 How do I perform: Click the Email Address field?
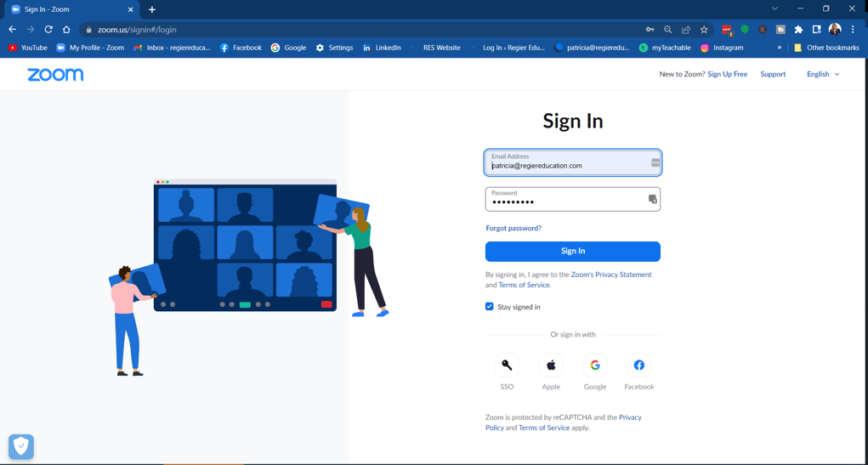(x=573, y=162)
